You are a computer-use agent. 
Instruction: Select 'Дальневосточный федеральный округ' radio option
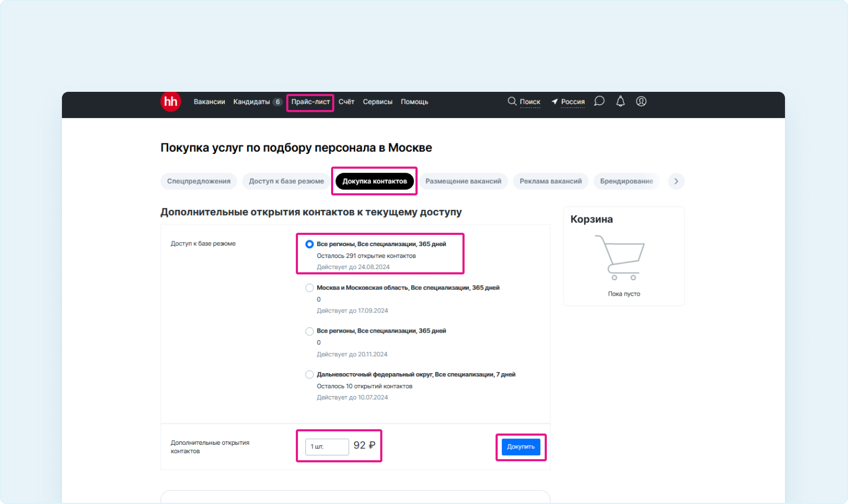tap(309, 375)
